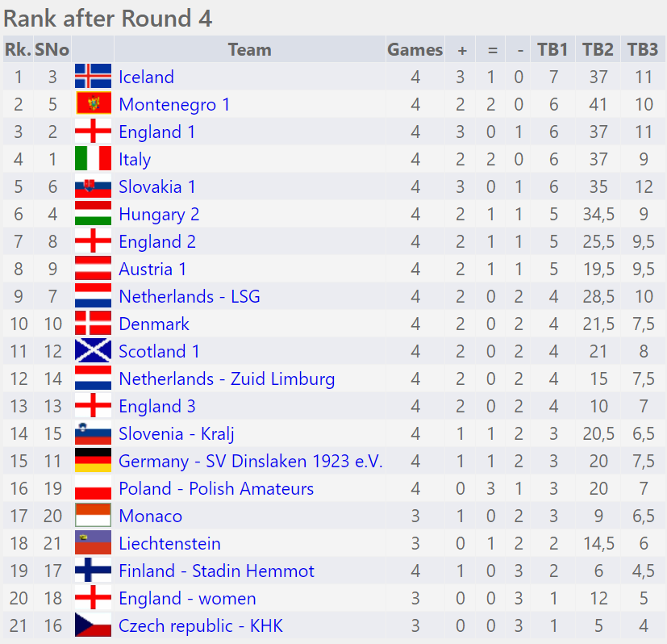Select the Slovakia 1 team link
Viewport: 667px width, 644px height.
click(157, 186)
